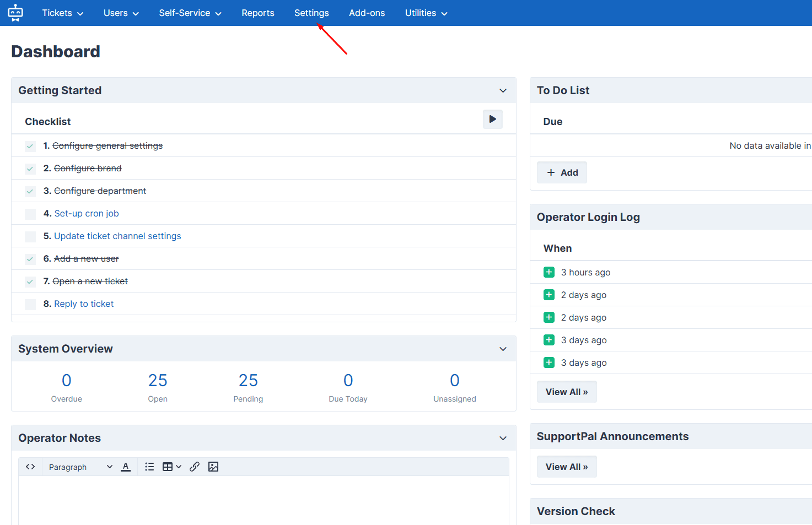Click inside the Operator Notes text area
The height and width of the screenshot is (525, 812).
click(x=264, y=500)
